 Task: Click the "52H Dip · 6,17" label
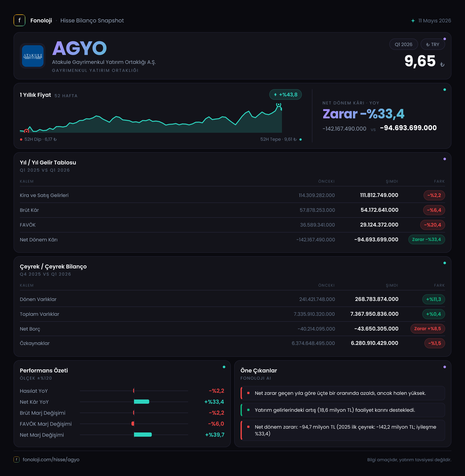click(41, 139)
